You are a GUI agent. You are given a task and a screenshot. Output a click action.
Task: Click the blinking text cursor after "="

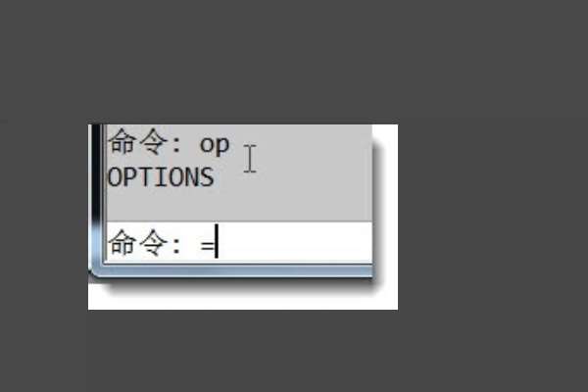[x=217, y=241]
